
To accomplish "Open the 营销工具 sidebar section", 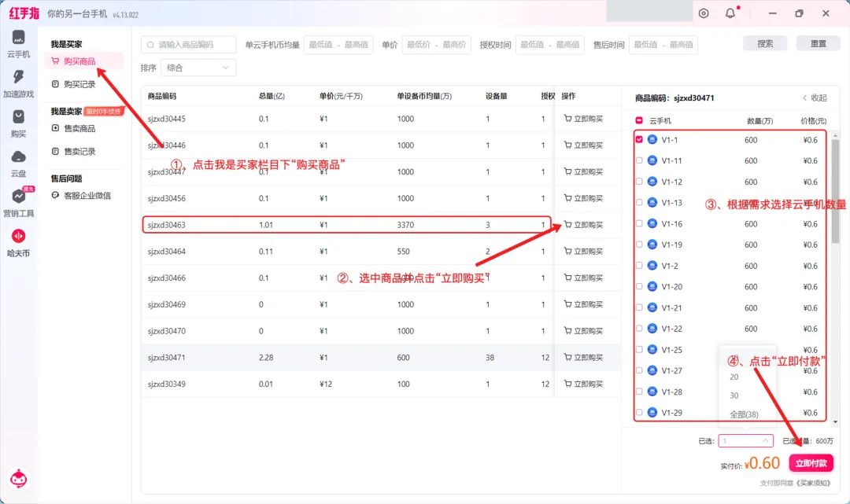I will [18, 203].
